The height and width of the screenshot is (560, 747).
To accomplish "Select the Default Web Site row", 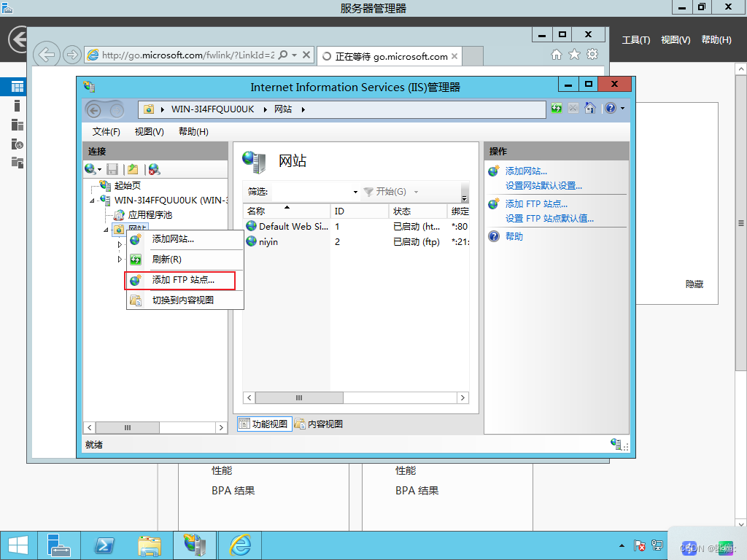I will tap(356, 227).
